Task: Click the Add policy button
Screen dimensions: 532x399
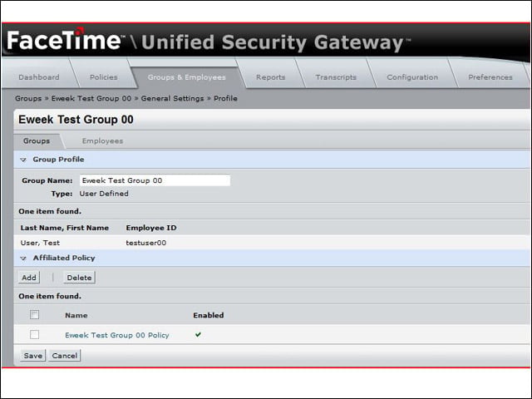Action: [29, 278]
